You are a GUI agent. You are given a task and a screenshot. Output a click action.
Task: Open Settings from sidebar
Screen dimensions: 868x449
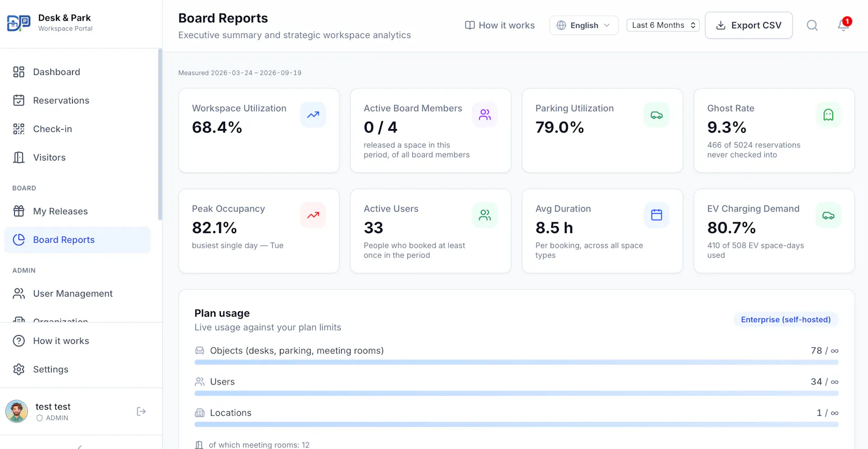(x=78, y=369)
